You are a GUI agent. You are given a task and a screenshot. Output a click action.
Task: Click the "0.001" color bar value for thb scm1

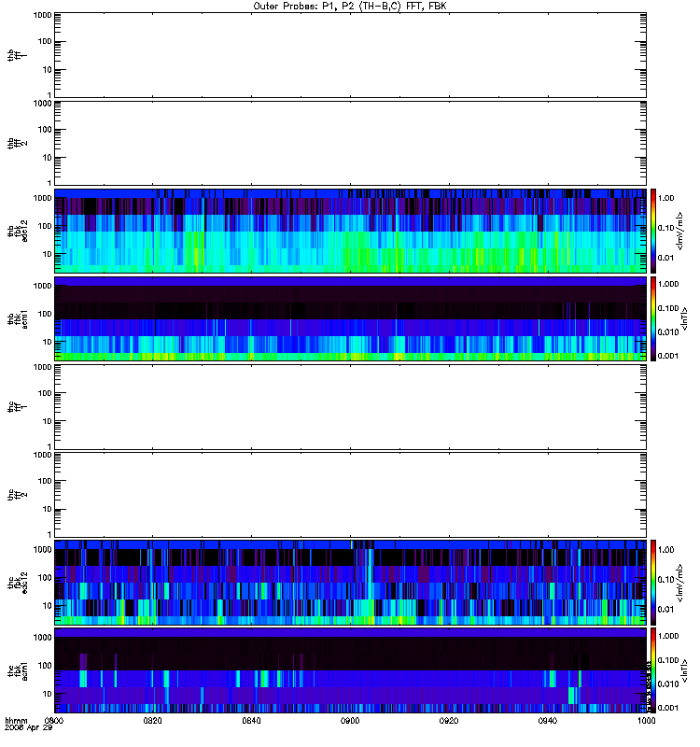click(x=668, y=356)
